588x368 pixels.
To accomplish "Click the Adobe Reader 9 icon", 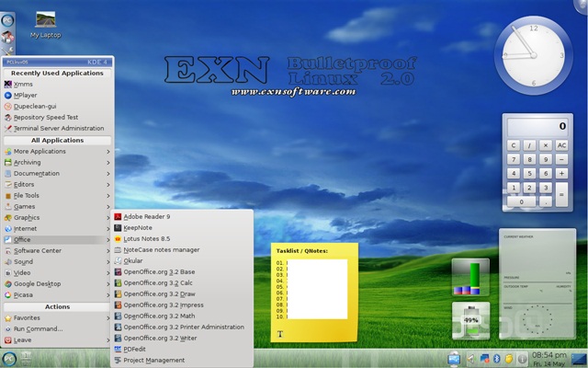I will click(x=118, y=217).
